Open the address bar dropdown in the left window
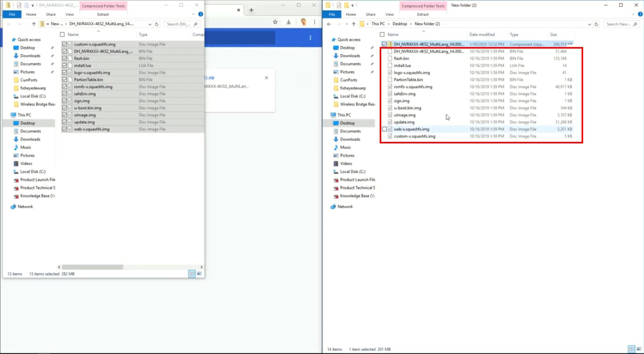Image resolution: width=644 pixels, height=354 pixels. click(x=150, y=24)
